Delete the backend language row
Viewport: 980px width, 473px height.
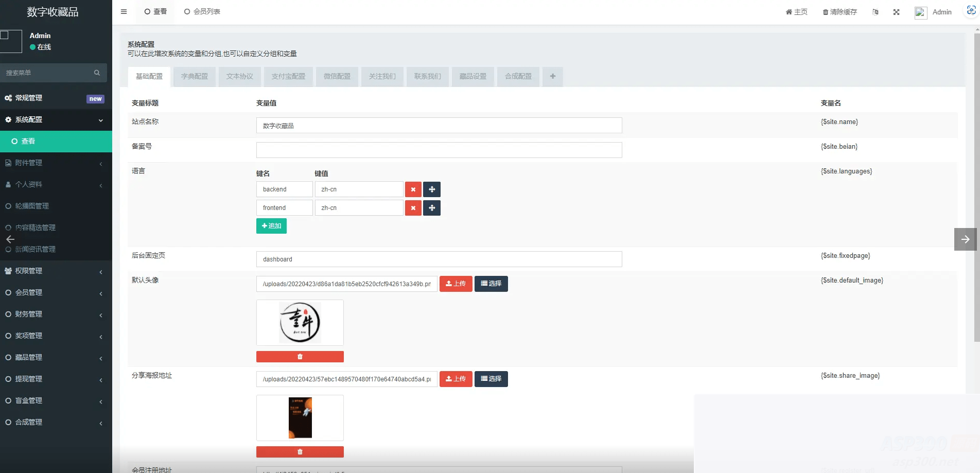click(413, 189)
